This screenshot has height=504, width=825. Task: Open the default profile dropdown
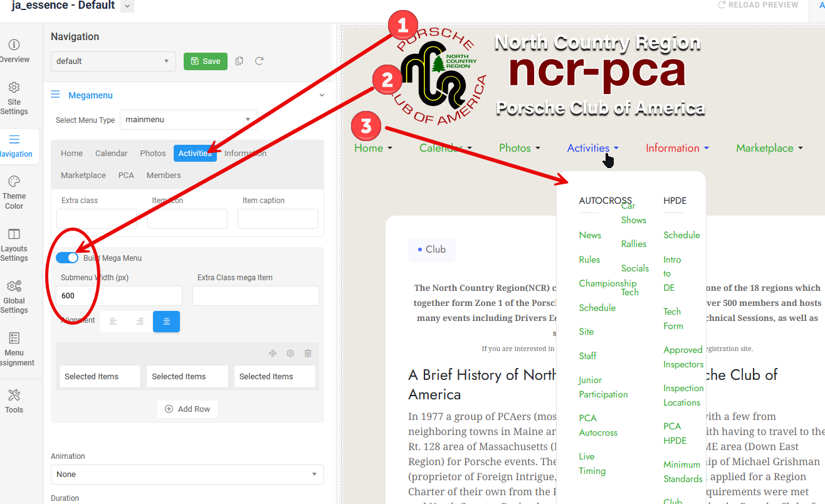click(x=113, y=61)
